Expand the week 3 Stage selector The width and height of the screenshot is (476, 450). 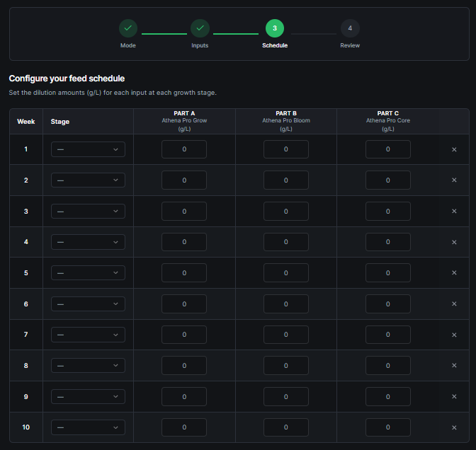coord(88,212)
